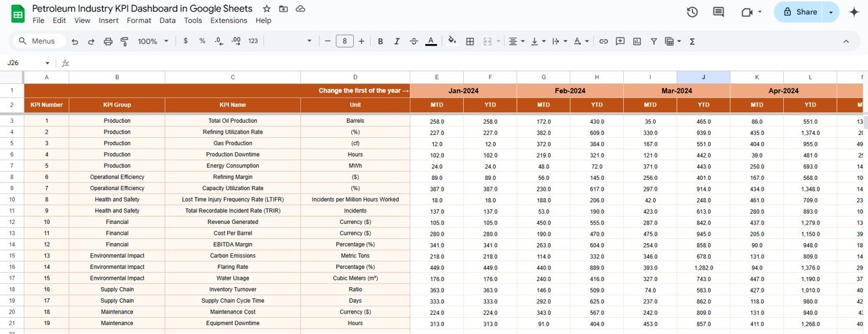
Task: Open the fill color picker
Action: (x=452, y=41)
